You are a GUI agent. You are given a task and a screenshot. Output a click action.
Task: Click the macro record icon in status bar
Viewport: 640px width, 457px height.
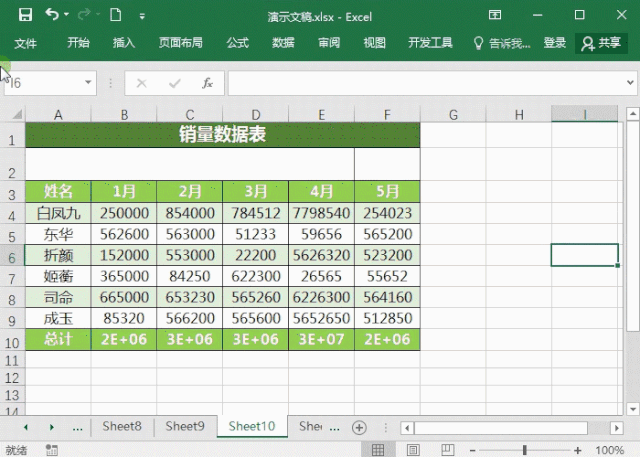(x=52, y=450)
